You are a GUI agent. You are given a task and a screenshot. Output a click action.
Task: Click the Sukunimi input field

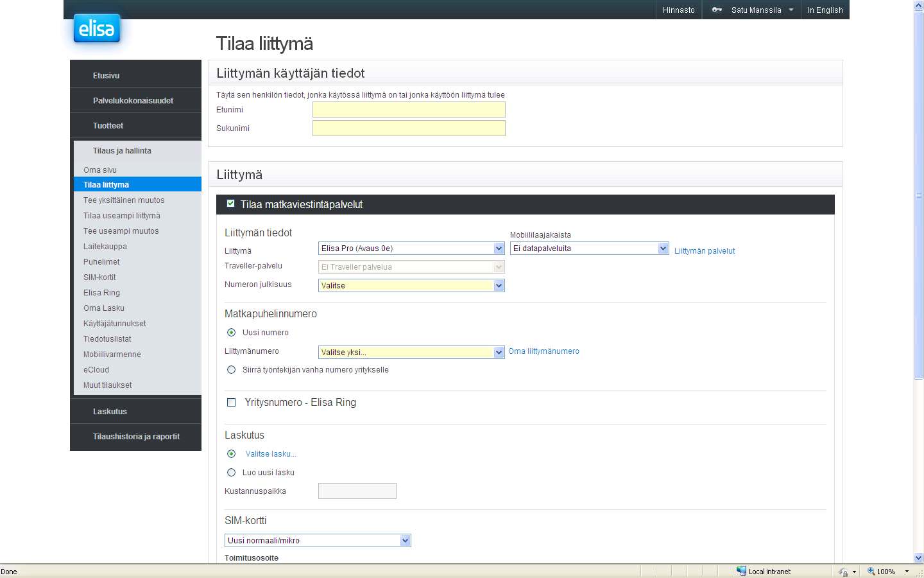pyautogui.click(x=409, y=128)
